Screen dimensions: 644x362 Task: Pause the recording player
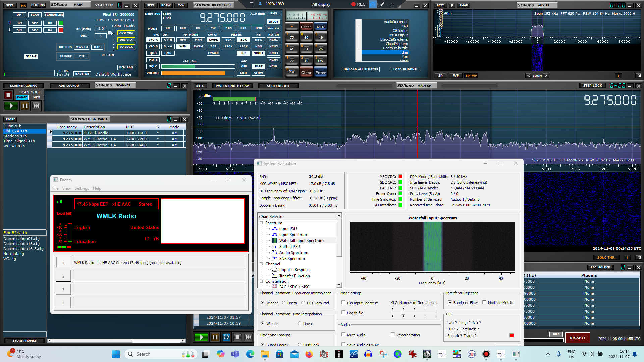tap(215, 337)
